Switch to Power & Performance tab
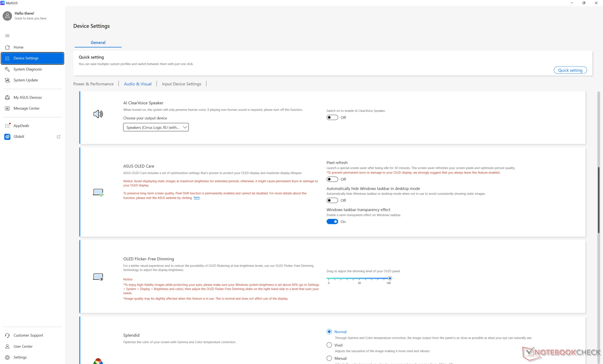This screenshot has height=364, width=603. point(93,84)
